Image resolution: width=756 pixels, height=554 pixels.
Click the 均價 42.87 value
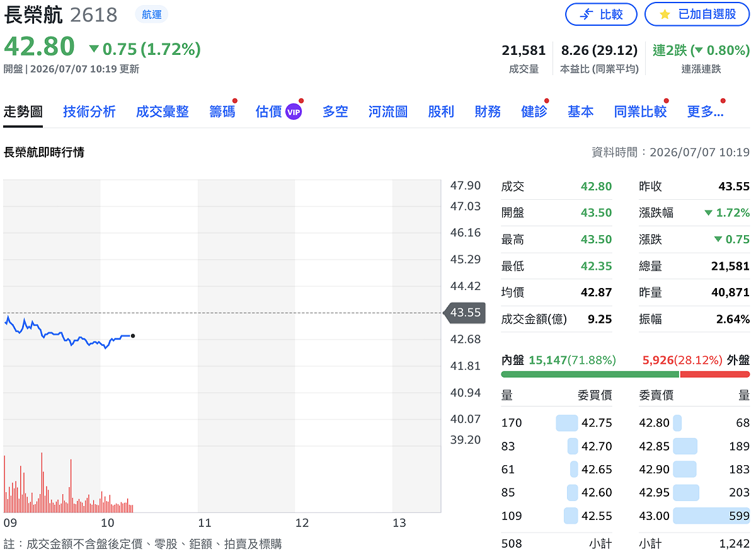tap(596, 292)
